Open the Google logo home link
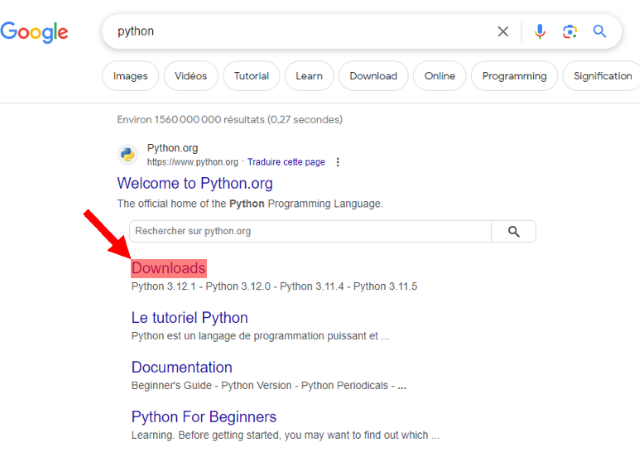The height and width of the screenshot is (453, 640). [34, 32]
